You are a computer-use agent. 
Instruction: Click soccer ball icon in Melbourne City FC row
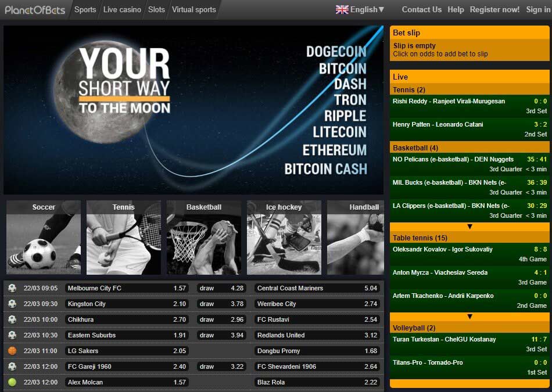click(x=12, y=288)
